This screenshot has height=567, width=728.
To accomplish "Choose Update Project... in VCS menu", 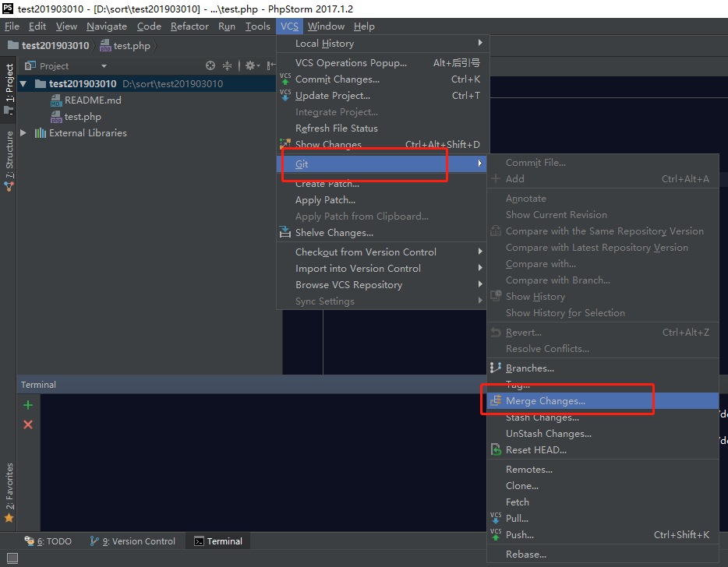I will point(383,96).
